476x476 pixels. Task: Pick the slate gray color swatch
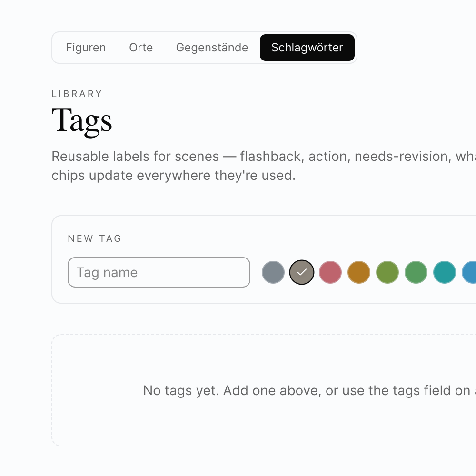tap(273, 272)
